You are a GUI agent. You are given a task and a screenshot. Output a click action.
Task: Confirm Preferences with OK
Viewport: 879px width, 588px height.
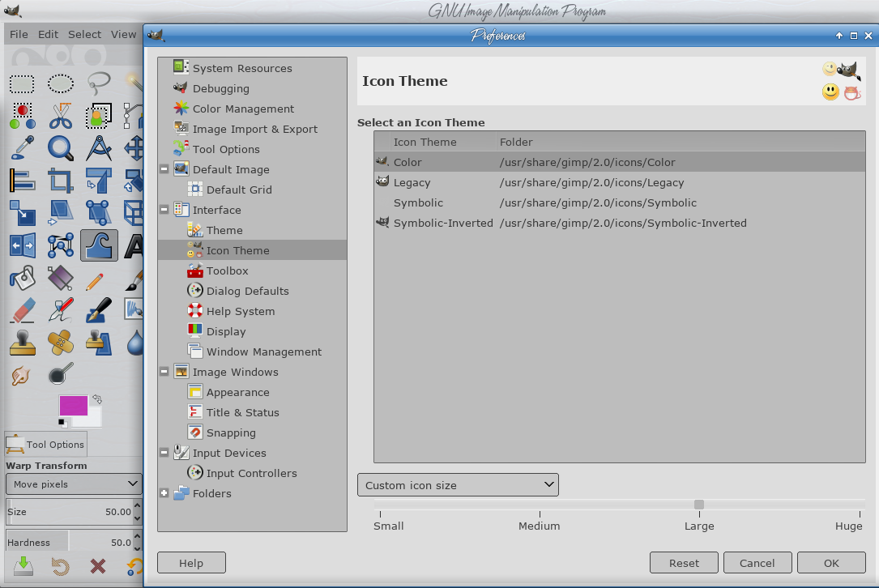tap(831, 564)
